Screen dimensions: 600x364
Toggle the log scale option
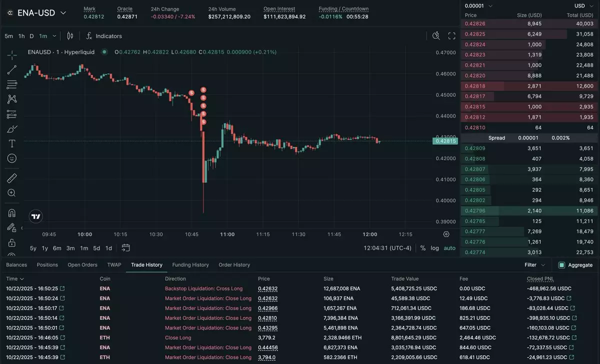click(x=435, y=248)
